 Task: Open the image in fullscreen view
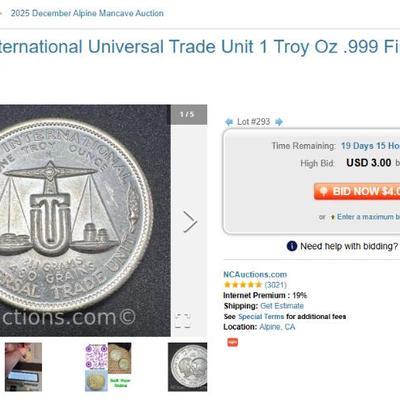pyautogui.click(x=183, y=321)
